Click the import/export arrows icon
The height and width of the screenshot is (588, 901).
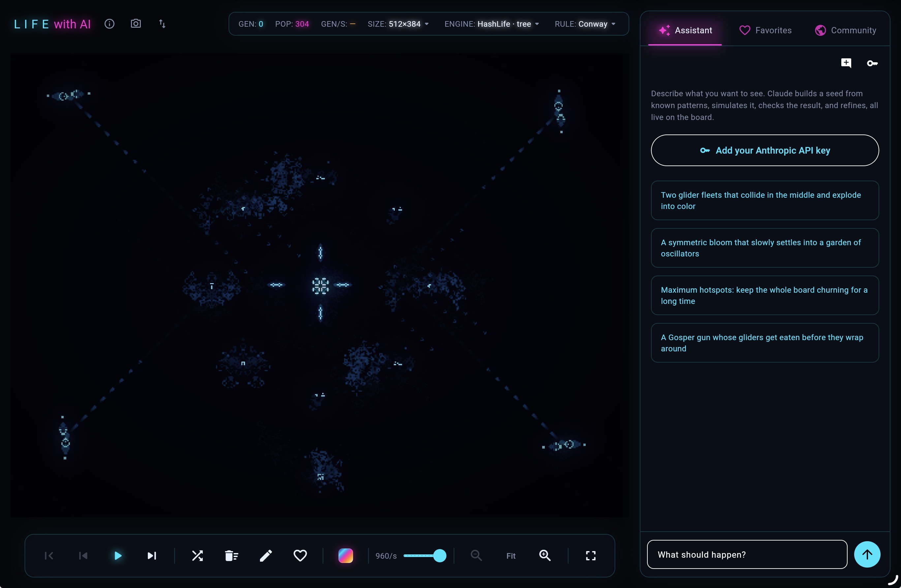[x=162, y=24]
